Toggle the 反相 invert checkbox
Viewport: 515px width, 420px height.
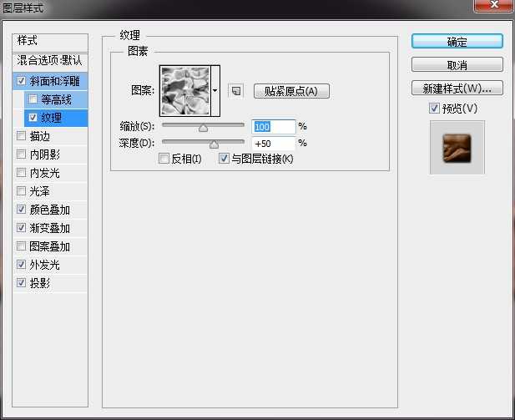pos(164,158)
